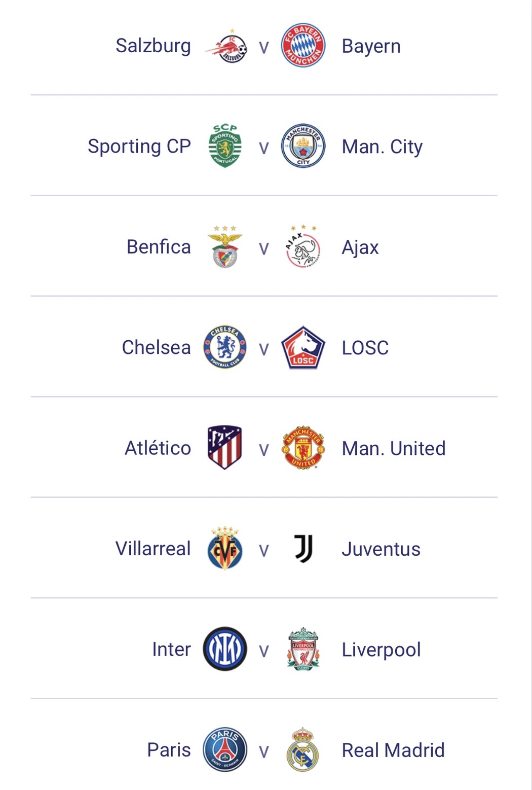Select the Ajax club logo

tap(303, 247)
